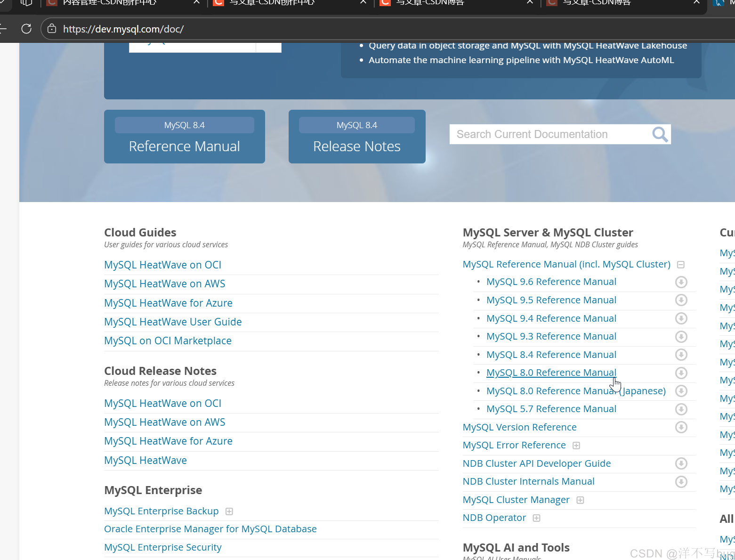The height and width of the screenshot is (560, 735).
Task: Expand the MySQL Enterprise Backup section
Action: click(x=229, y=511)
